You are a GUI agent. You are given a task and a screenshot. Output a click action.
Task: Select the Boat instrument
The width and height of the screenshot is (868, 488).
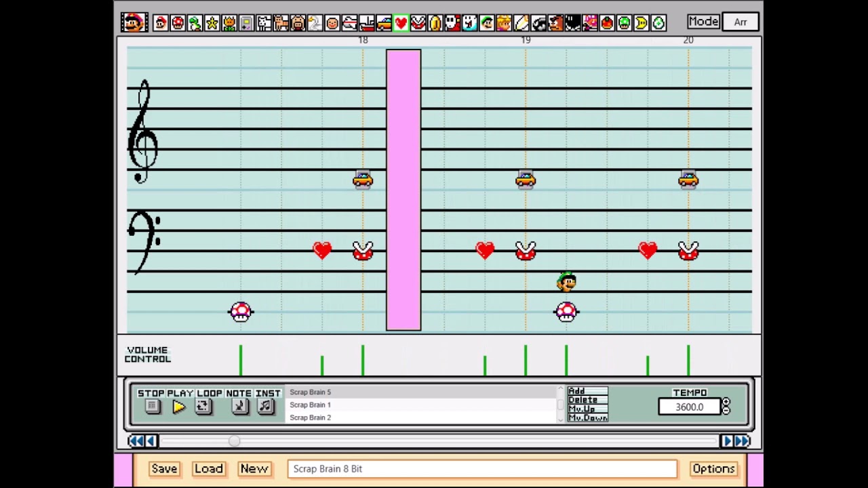[x=367, y=23]
